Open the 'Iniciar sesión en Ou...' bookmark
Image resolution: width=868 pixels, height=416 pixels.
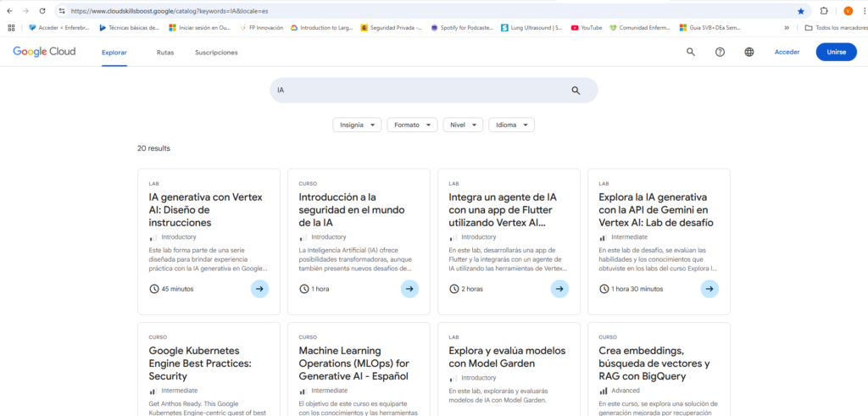[x=200, y=28]
